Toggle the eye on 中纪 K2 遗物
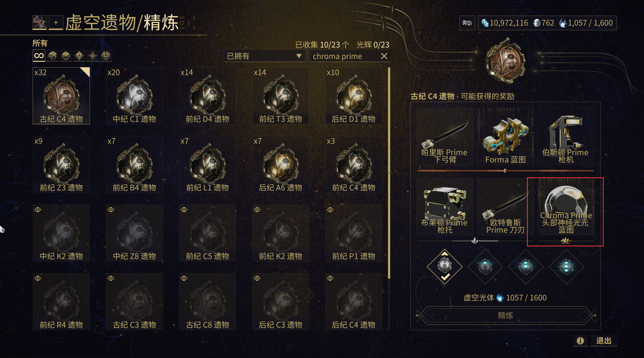 [x=38, y=210]
